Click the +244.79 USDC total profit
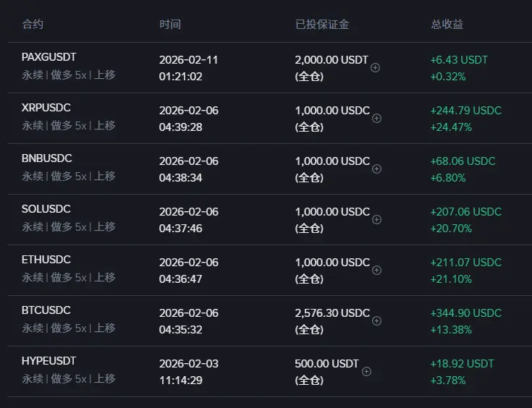This screenshot has height=408, width=532. point(465,111)
